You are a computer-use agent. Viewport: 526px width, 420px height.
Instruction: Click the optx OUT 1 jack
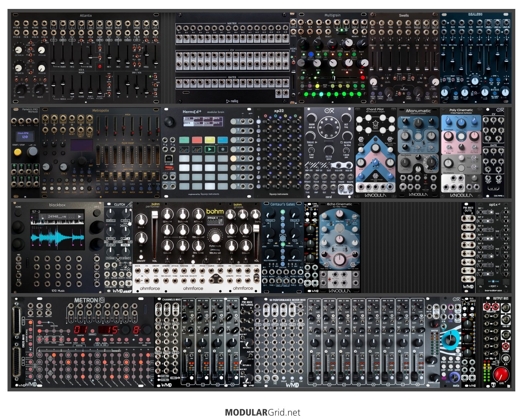coord(481,212)
